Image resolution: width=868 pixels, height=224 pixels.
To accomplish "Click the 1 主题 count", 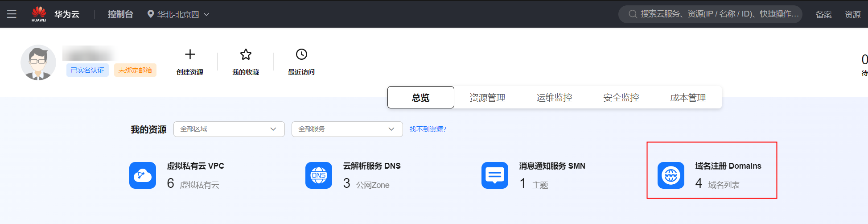I will [x=534, y=183].
